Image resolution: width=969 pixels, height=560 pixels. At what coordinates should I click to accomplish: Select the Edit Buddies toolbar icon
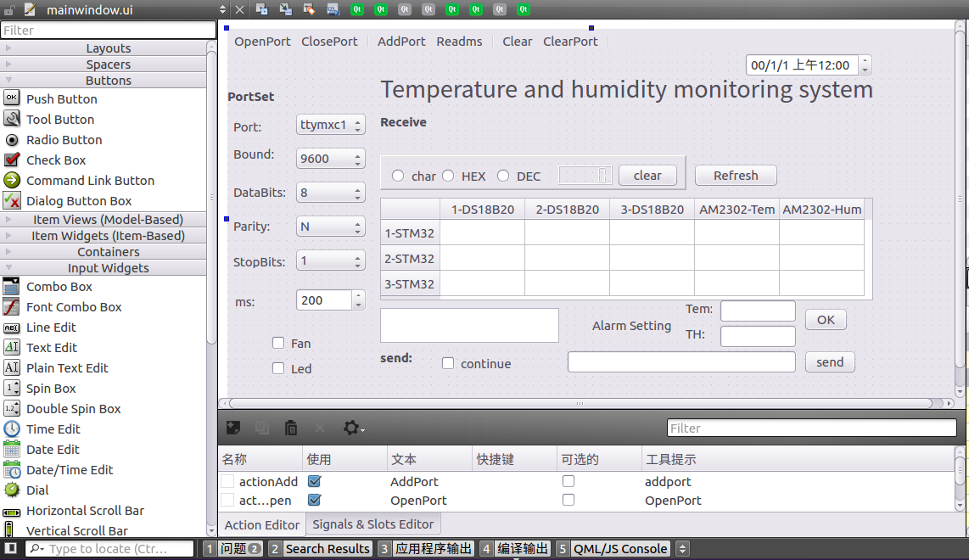click(x=309, y=9)
